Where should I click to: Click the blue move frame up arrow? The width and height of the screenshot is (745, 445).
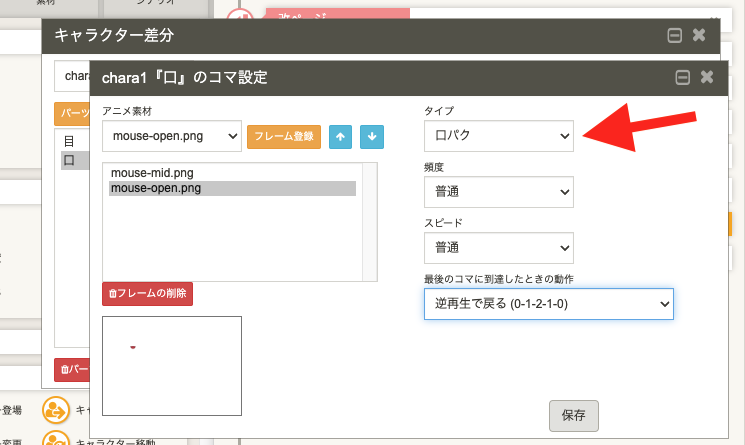[340, 136]
